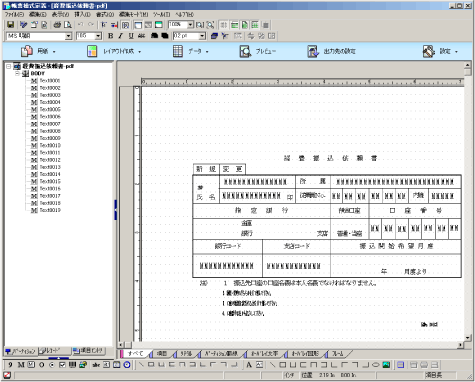Click the Print icon in the toolbar
This screenshot has width=475, height=382.
[57, 25]
